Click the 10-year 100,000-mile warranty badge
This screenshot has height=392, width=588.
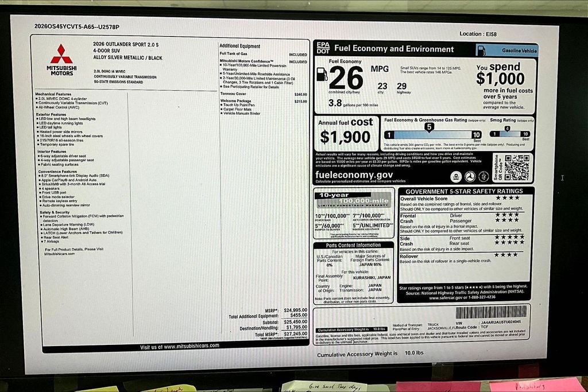point(354,200)
